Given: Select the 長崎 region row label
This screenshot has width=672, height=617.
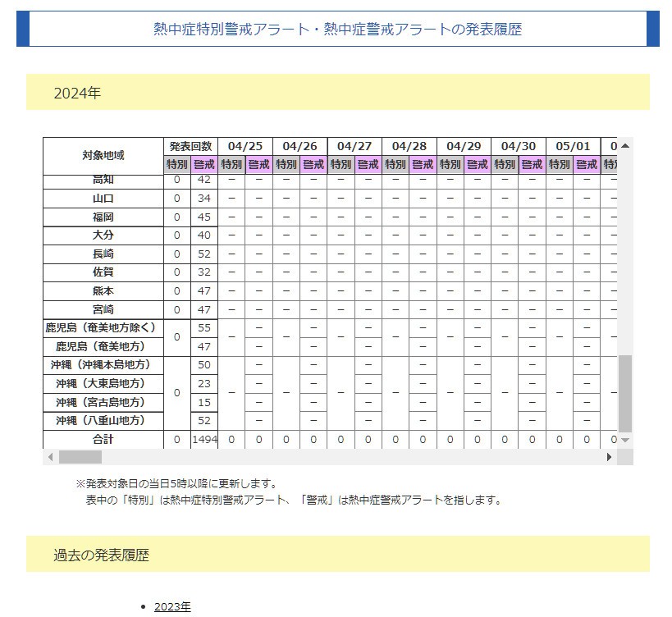Looking at the screenshot, I should 103,254.
